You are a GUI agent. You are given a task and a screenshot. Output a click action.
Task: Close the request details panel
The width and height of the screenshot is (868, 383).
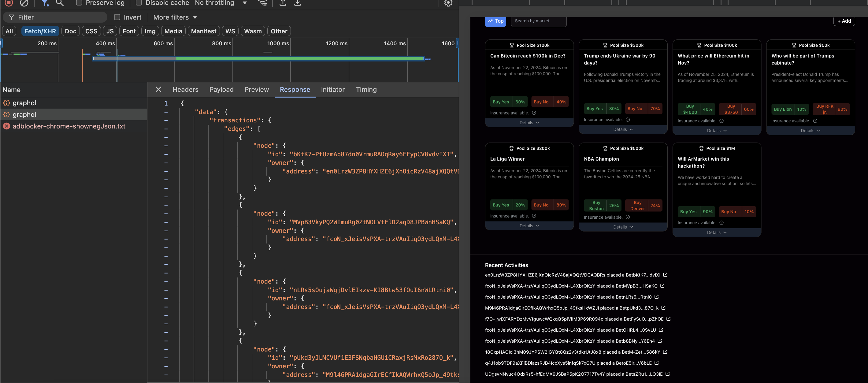[x=158, y=89]
